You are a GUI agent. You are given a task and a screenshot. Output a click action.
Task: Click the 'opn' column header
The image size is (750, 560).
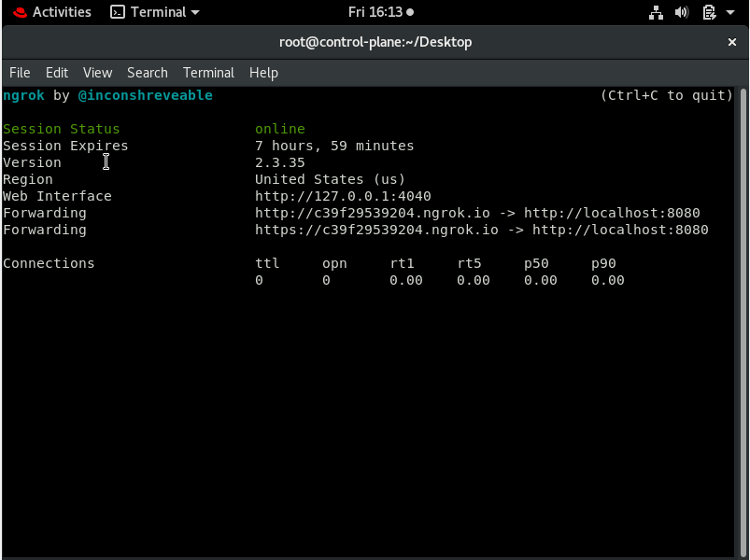[x=334, y=263]
